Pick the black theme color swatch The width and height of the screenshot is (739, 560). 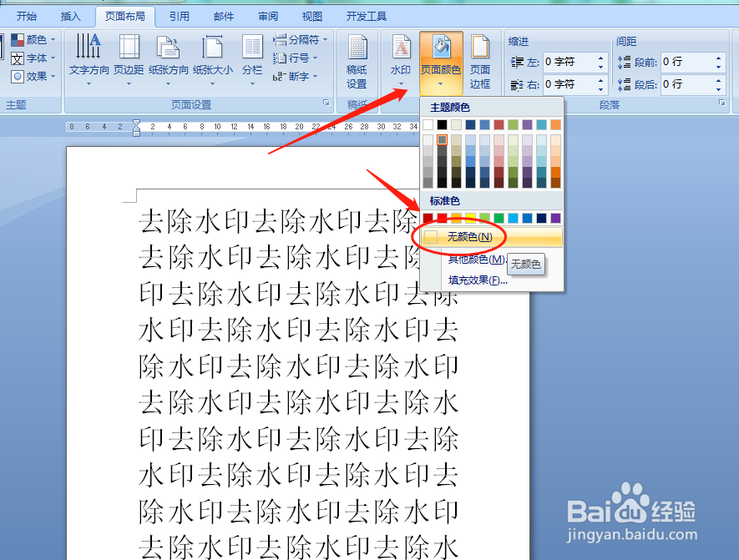[442, 125]
